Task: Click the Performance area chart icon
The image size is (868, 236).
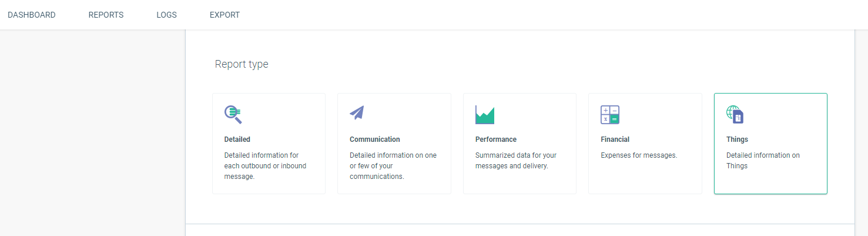Action: [485, 115]
